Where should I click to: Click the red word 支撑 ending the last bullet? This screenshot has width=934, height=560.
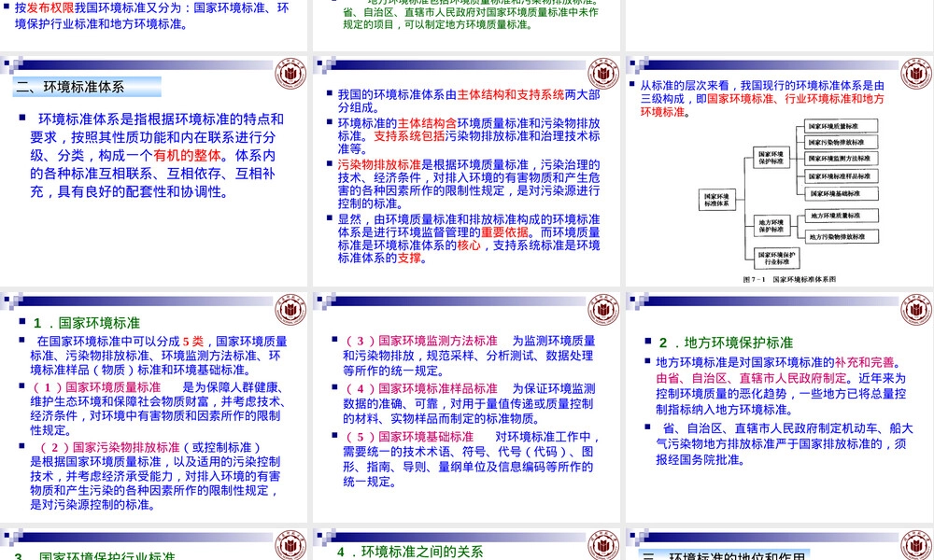(x=409, y=259)
